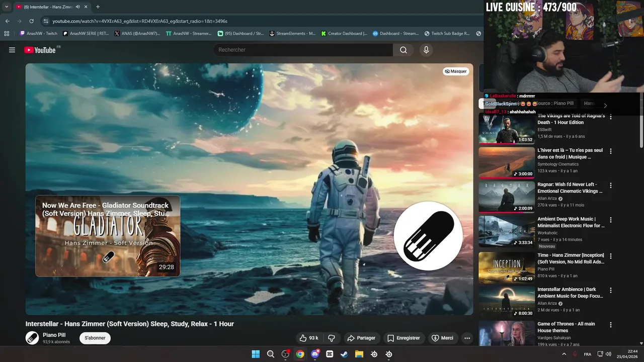Image resolution: width=644 pixels, height=362 pixels.
Task: Click the browser address bar URL
Action: point(140,21)
